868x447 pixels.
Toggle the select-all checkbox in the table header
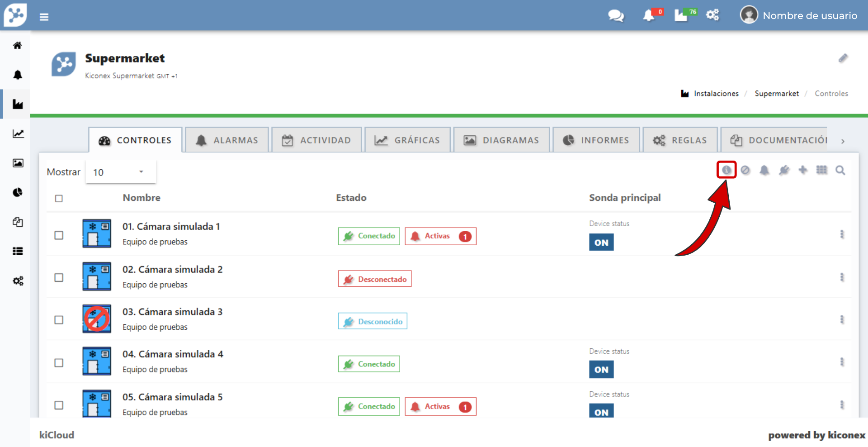coord(59,199)
